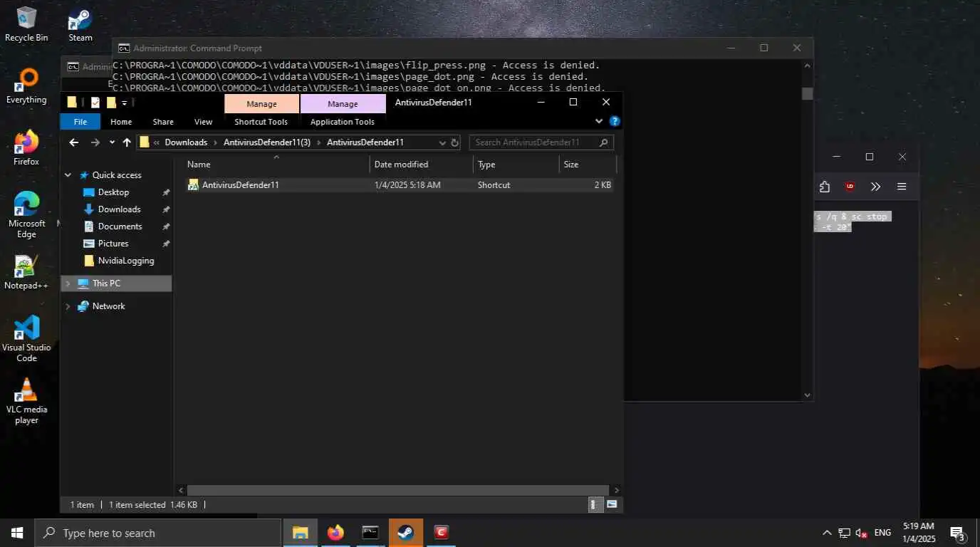Open Explorer Help question mark icon
Image resolution: width=980 pixels, height=547 pixels.
(x=615, y=121)
